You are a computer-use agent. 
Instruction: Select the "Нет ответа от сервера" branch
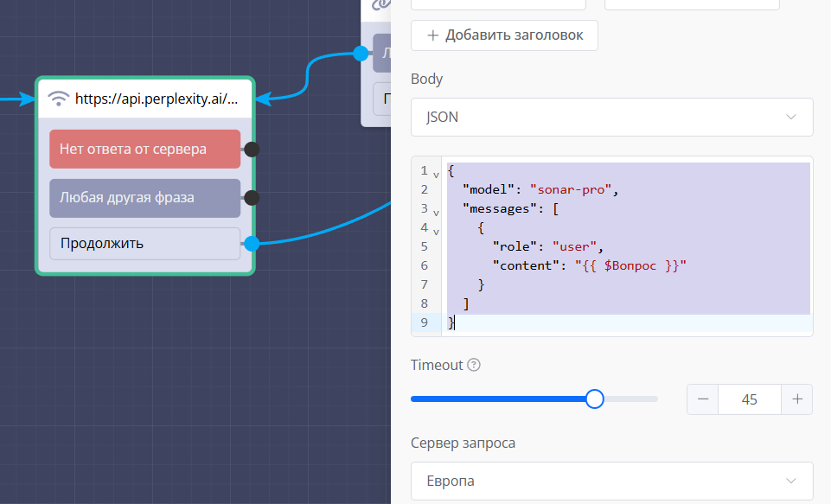point(144,150)
